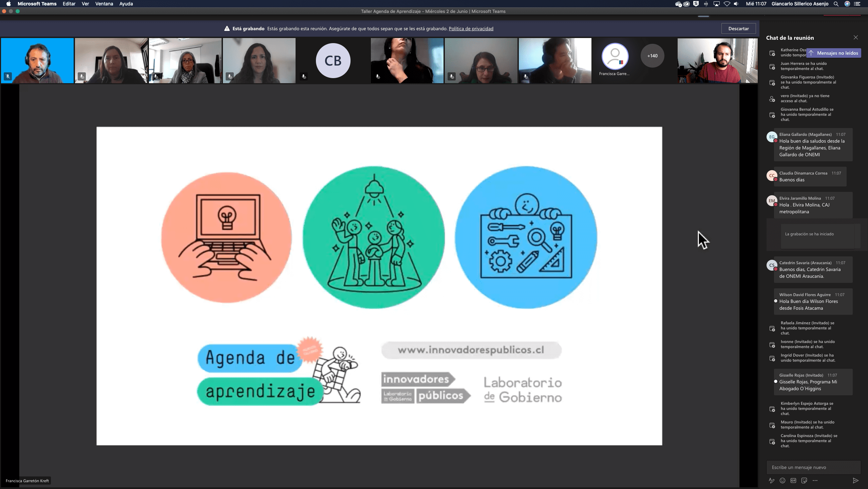Click the volume icon in menu bar
This screenshot has height=489, width=868.
click(736, 4)
